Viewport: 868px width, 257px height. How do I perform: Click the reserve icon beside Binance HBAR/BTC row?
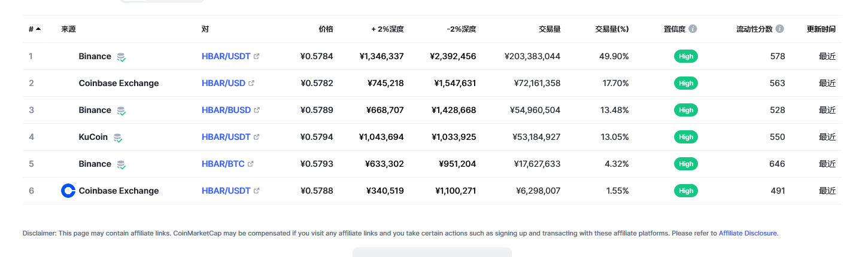click(x=122, y=164)
